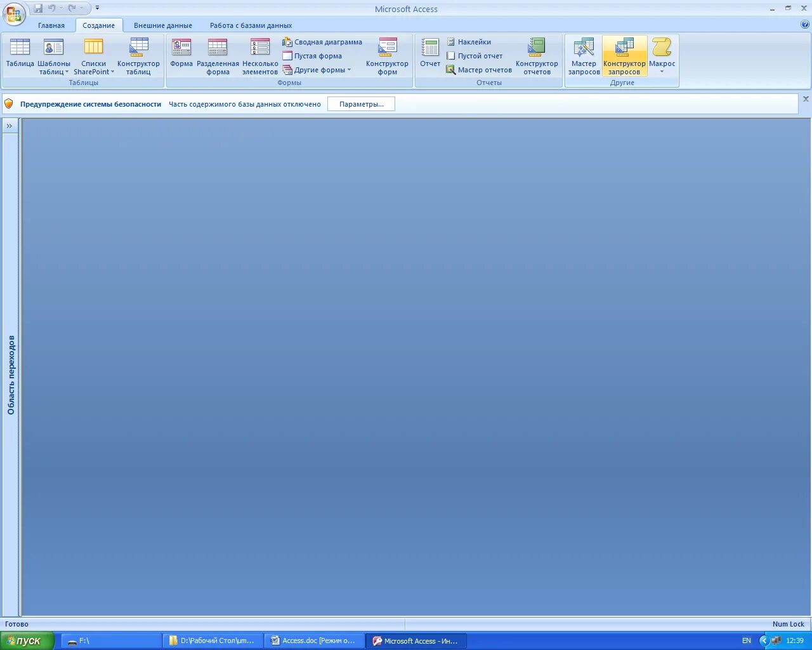Viewport: 812px width, 650px height.
Task: Click the Готово status text
Action: (x=16, y=624)
